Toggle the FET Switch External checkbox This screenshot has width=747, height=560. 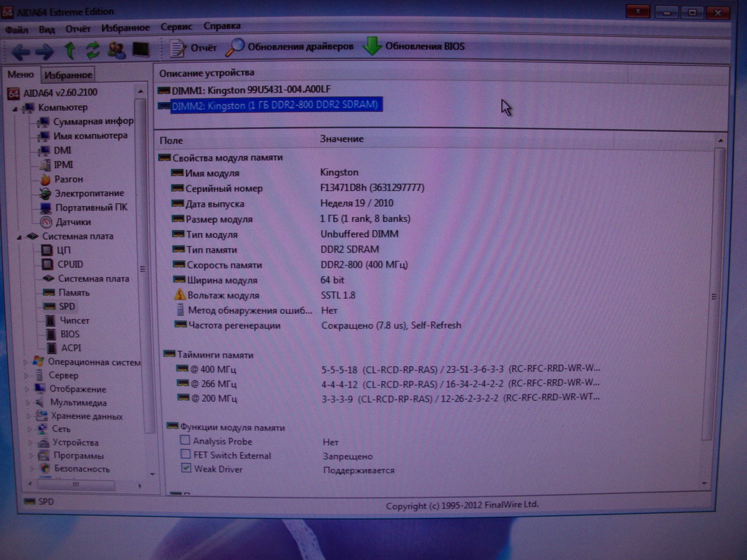pyautogui.click(x=186, y=454)
